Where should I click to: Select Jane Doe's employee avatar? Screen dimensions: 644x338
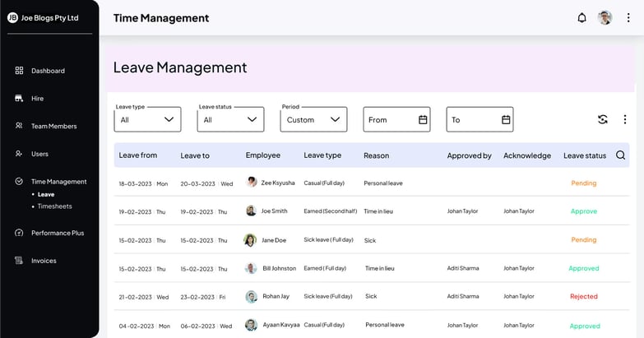click(x=250, y=240)
